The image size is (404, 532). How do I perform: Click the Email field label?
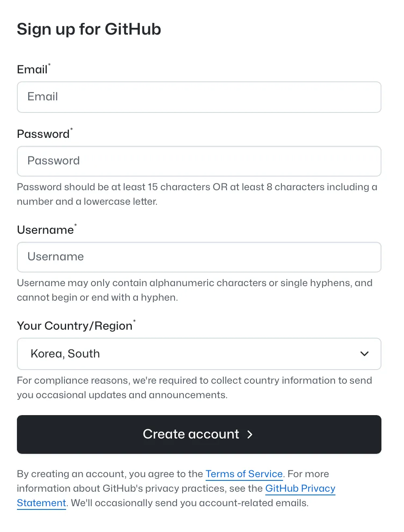32,70
